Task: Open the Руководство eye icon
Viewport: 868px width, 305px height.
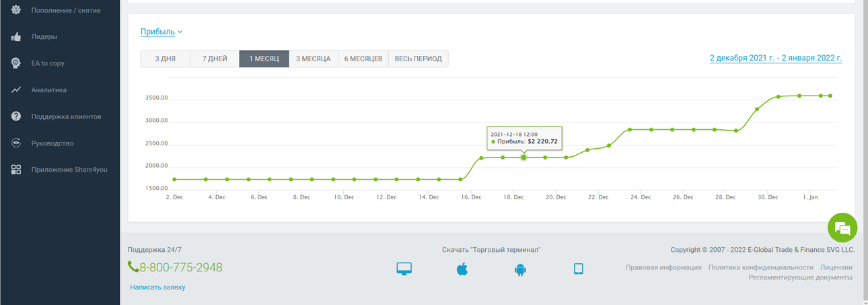Action: pos(16,143)
